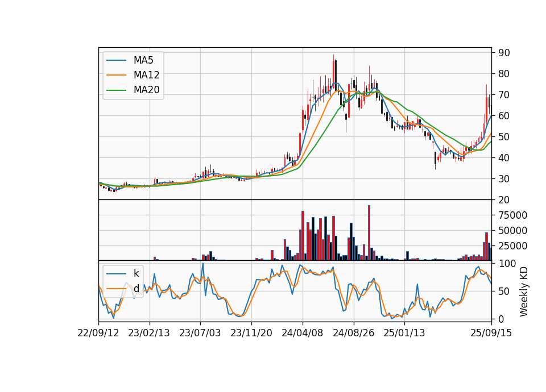Click the 23/02/13 date label
Screen dimensions: 546x392
(x=149, y=333)
